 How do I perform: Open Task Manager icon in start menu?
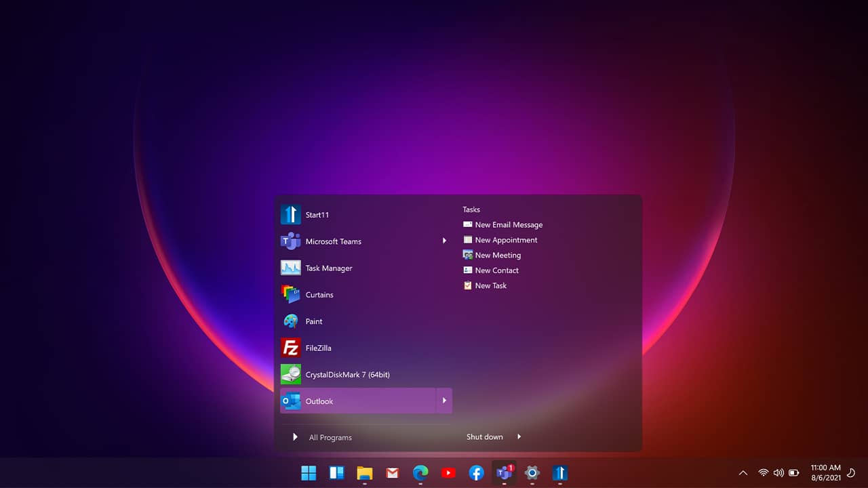pos(290,268)
